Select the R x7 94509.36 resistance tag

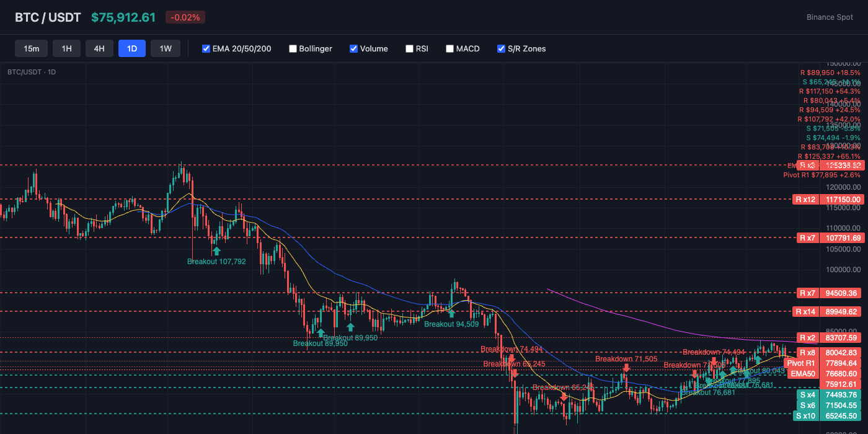point(828,293)
